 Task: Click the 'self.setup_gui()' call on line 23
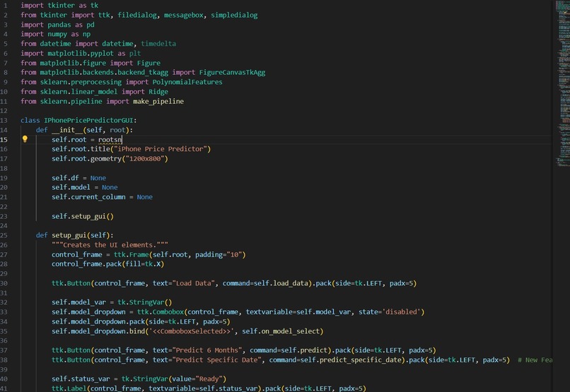[x=83, y=216]
